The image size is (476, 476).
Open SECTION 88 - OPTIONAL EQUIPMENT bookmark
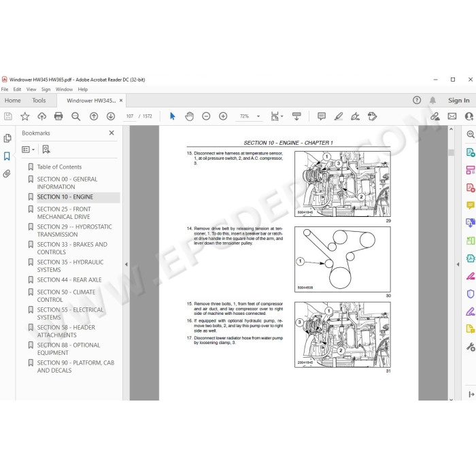pos(69,348)
